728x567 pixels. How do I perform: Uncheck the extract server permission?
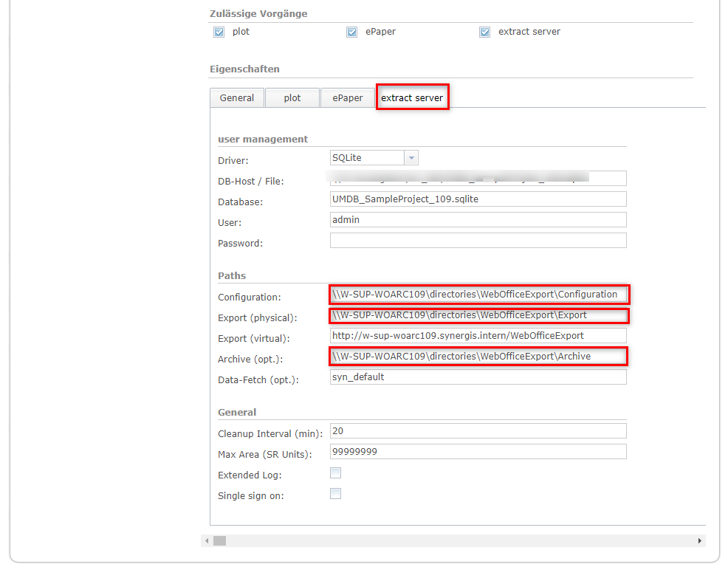click(x=484, y=32)
